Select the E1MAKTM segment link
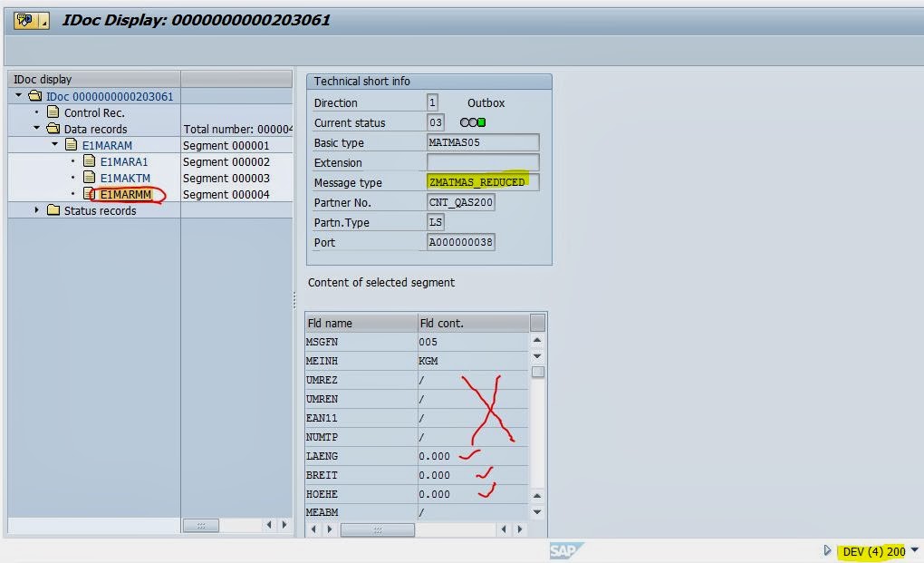The image size is (924, 563). [x=125, y=178]
